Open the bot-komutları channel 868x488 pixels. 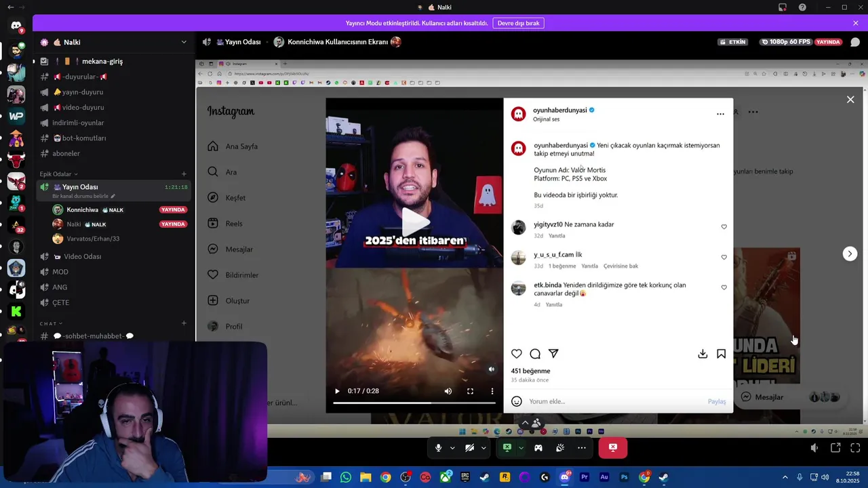pos(113,138)
